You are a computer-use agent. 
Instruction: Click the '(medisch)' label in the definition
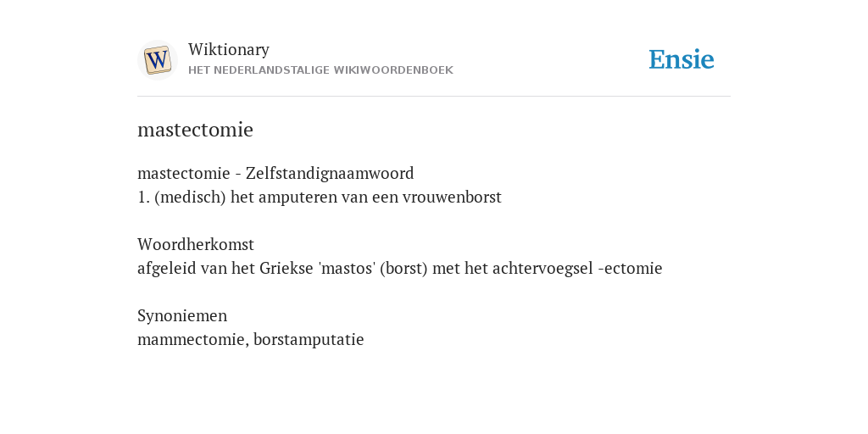pos(190,197)
